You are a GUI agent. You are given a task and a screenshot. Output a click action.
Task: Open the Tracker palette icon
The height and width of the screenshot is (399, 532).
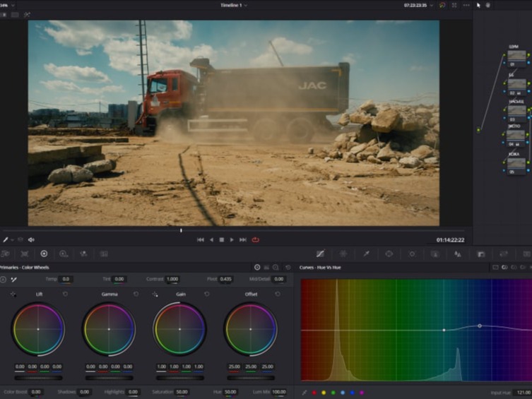[x=412, y=254]
